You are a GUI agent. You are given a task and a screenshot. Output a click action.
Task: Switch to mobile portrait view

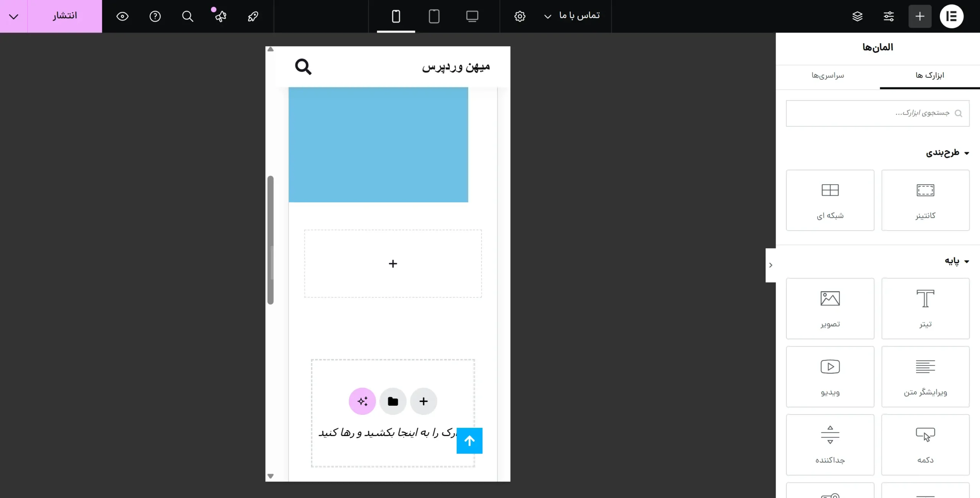[396, 16]
